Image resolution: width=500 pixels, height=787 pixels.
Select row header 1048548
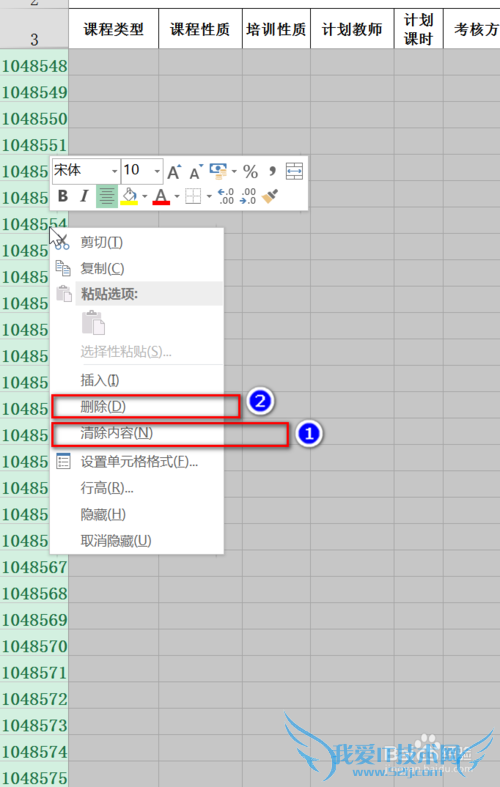point(34,66)
